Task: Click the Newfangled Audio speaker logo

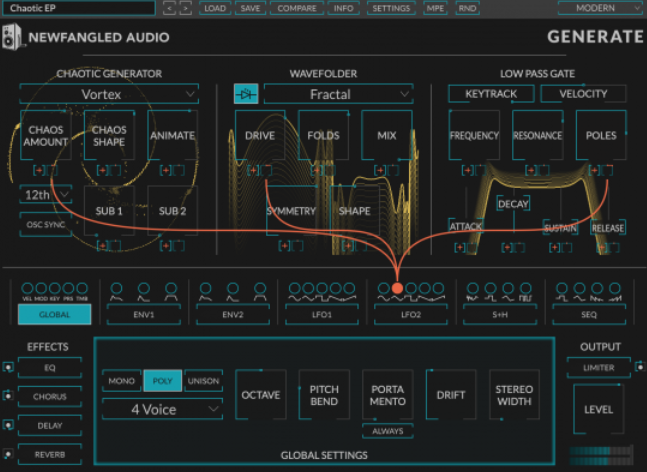Action: coord(12,37)
